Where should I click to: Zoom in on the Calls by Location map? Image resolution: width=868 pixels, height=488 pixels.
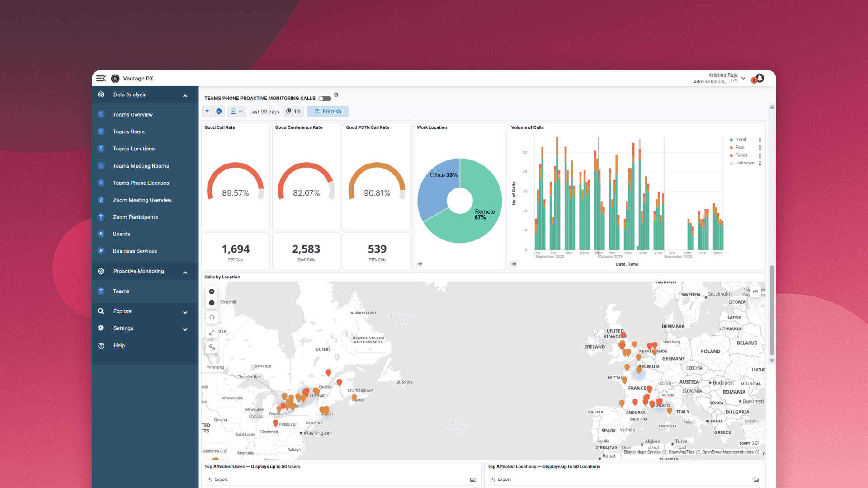pos(212,291)
